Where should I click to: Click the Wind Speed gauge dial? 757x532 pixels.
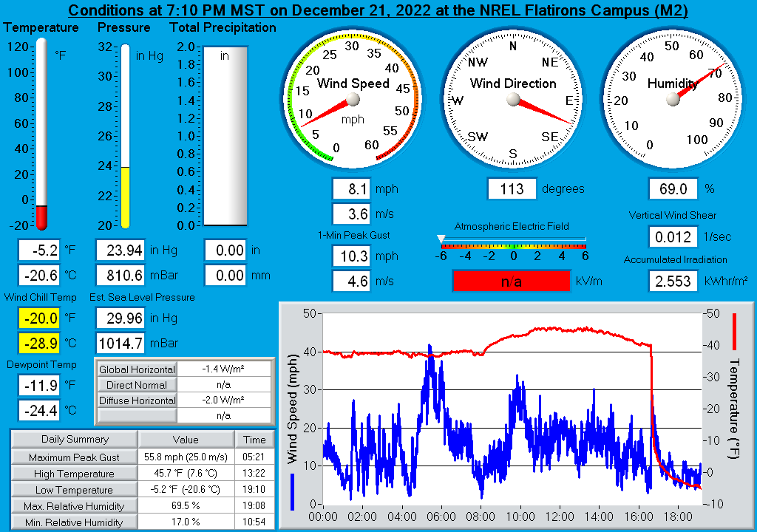[353, 100]
